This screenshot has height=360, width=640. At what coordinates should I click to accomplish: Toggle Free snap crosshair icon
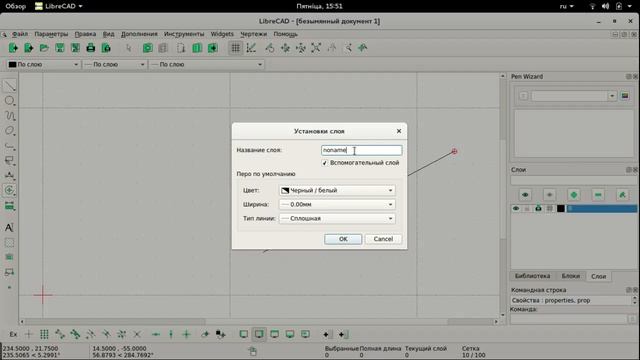(x=29, y=335)
